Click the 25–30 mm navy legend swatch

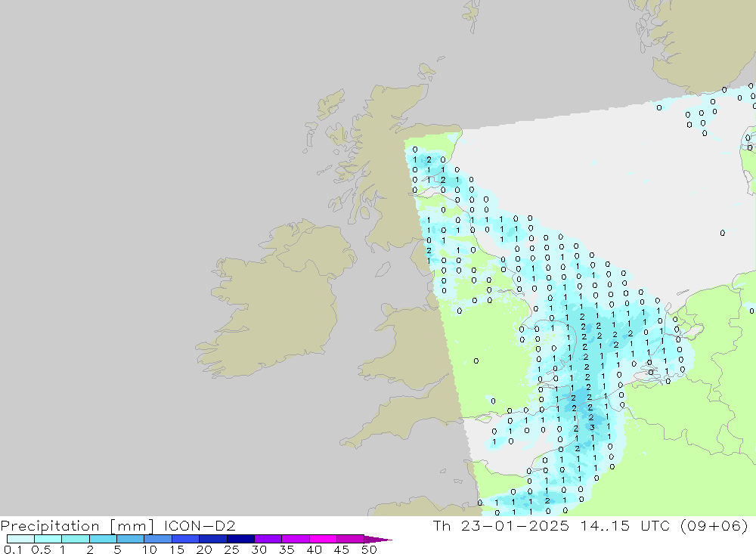tap(240, 539)
